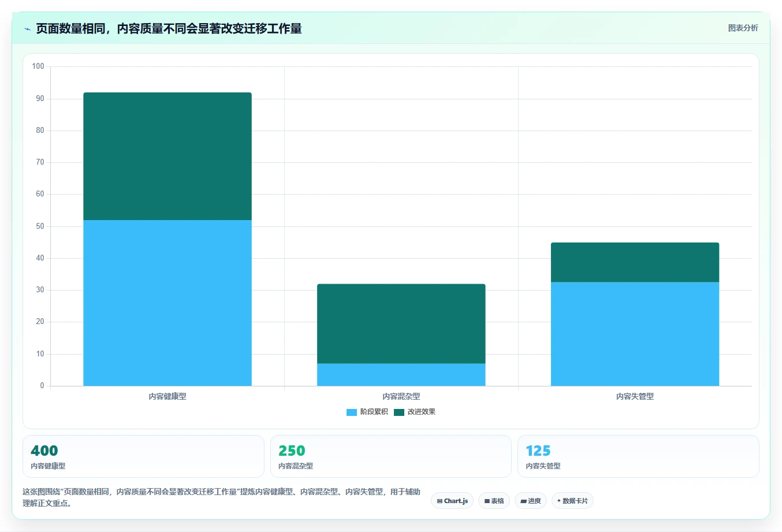Select the 125 内容失管型 data card
Image resolution: width=782 pixels, height=532 pixels.
(638, 456)
